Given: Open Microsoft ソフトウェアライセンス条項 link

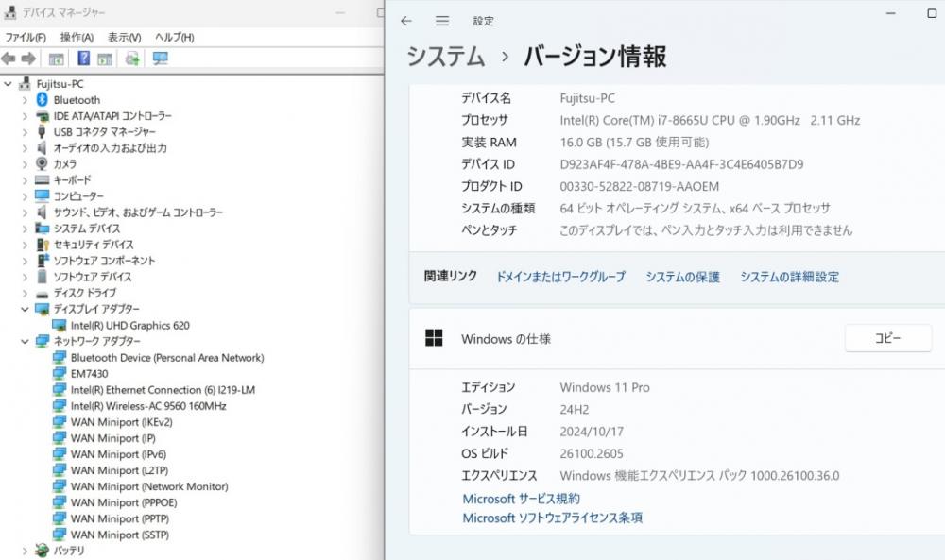Looking at the screenshot, I should (x=553, y=518).
